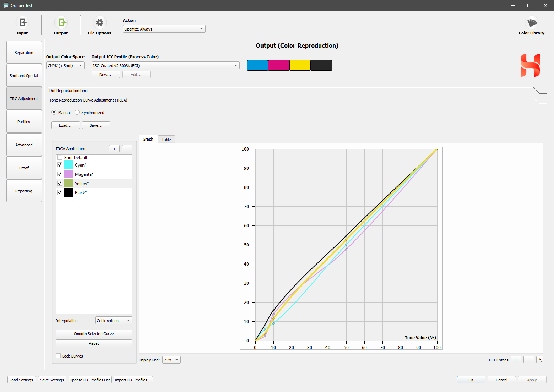Click the magenta process color swatch

278,65
